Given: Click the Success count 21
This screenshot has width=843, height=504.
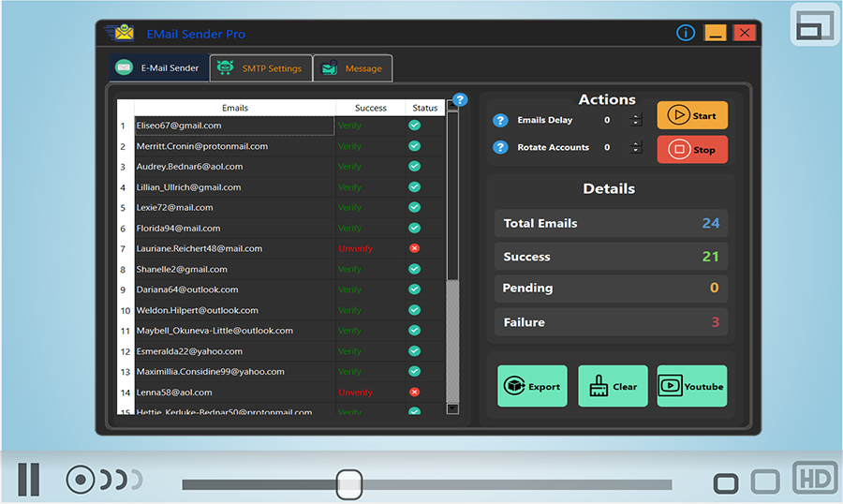Looking at the screenshot, I should pyautogui.click(x=710, y=257).
